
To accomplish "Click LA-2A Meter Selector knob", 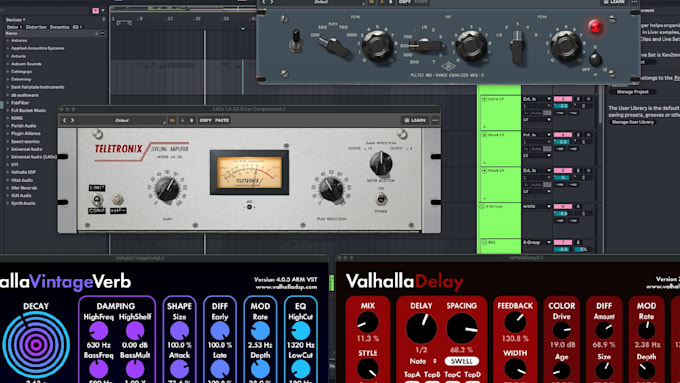I will click(381, 163).
